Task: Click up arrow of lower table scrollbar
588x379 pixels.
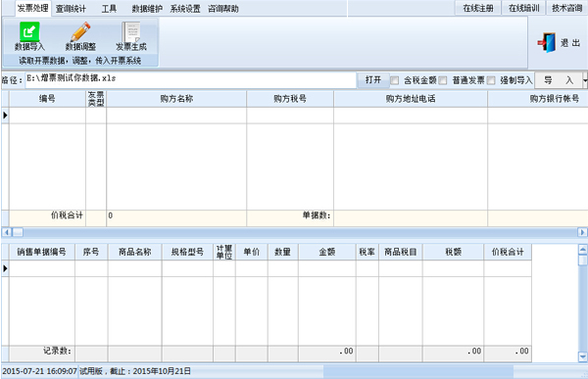Action: 583,249
